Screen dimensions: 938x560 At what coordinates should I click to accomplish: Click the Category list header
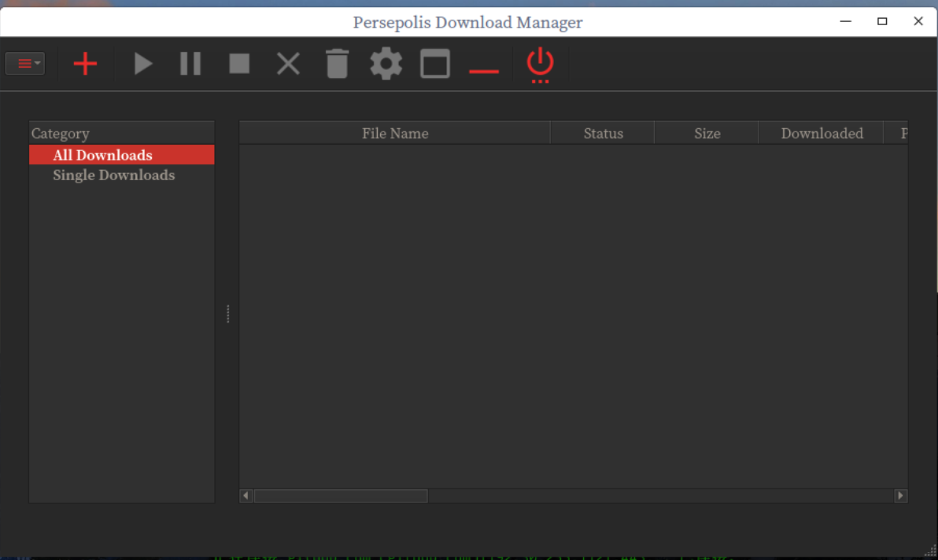(x=122, y=133)
